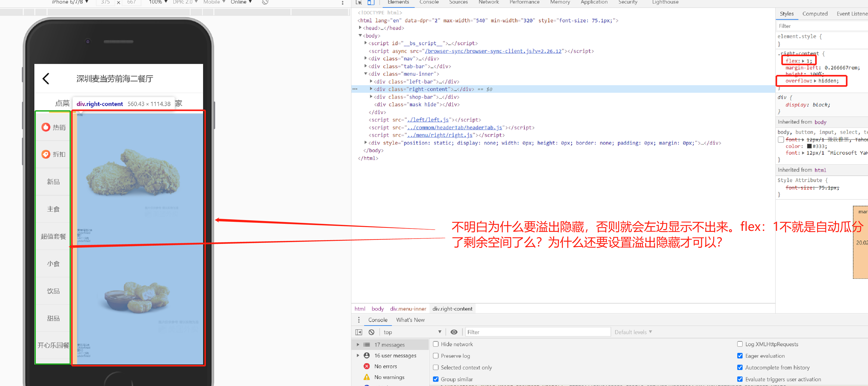Click the rotate device icon

click(x=265, y=2)
